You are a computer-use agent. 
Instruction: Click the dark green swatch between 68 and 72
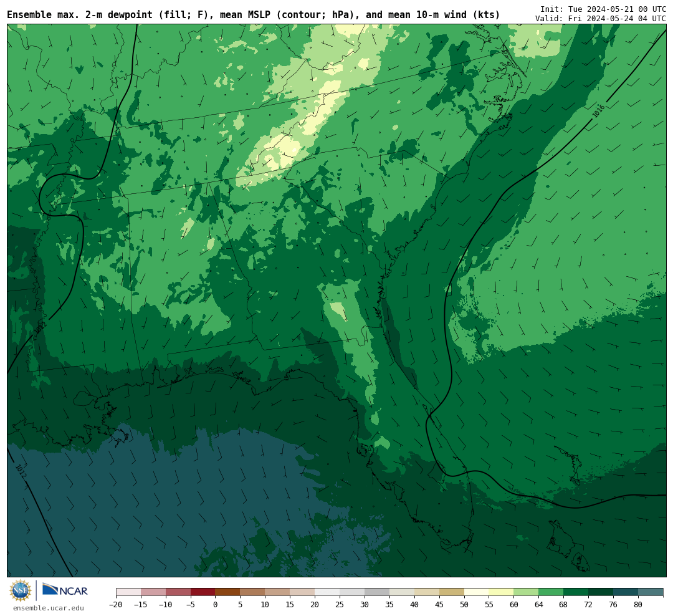click(576, 592)
